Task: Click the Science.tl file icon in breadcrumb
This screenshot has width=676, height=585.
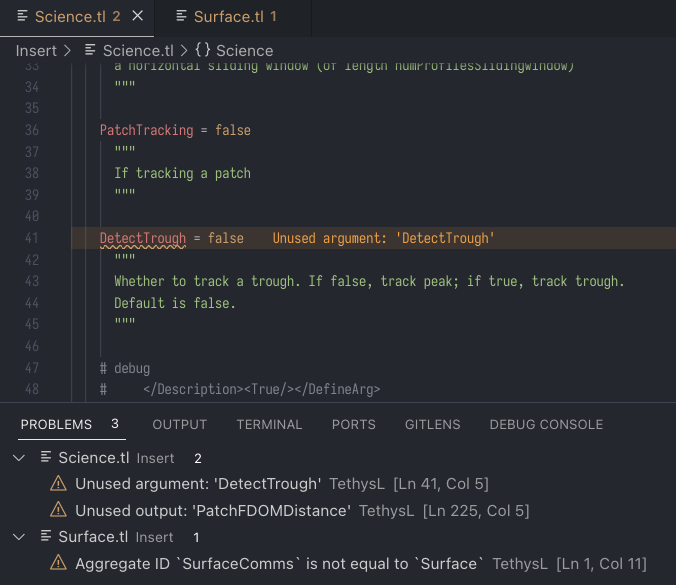Action: (90, 50)
